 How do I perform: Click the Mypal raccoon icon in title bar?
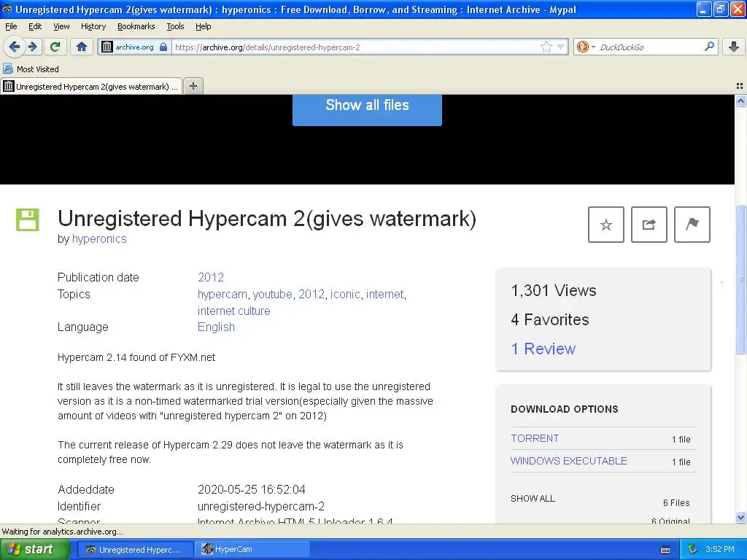tap(7, 9)
